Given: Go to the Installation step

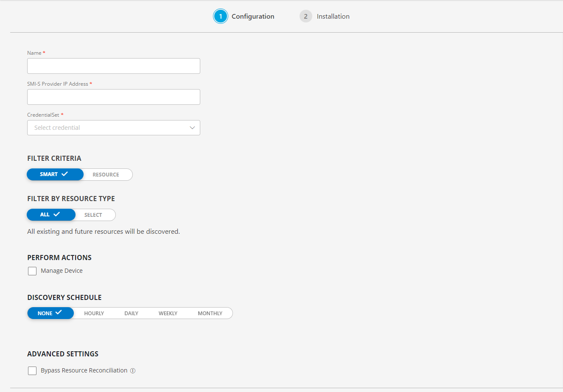Looking at the screenshot, I should 333,16.
